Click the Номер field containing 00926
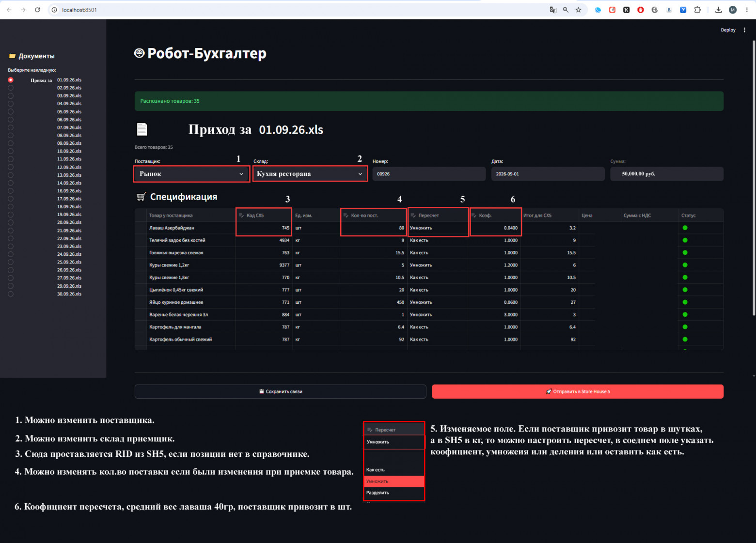Screen dimensions: 756x543 coord(429,174)
